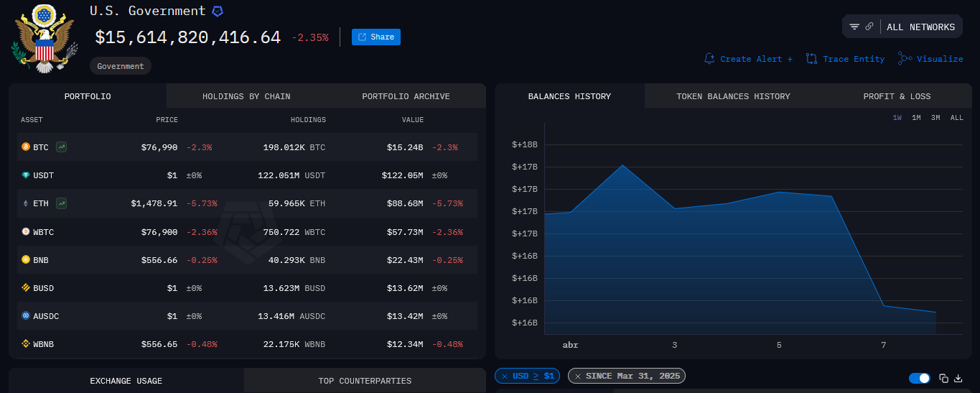Image resolution: width=980 pixels, height=393 pixels.
Task: Click the download icon beside the copy icon
Action: point(958,378)
